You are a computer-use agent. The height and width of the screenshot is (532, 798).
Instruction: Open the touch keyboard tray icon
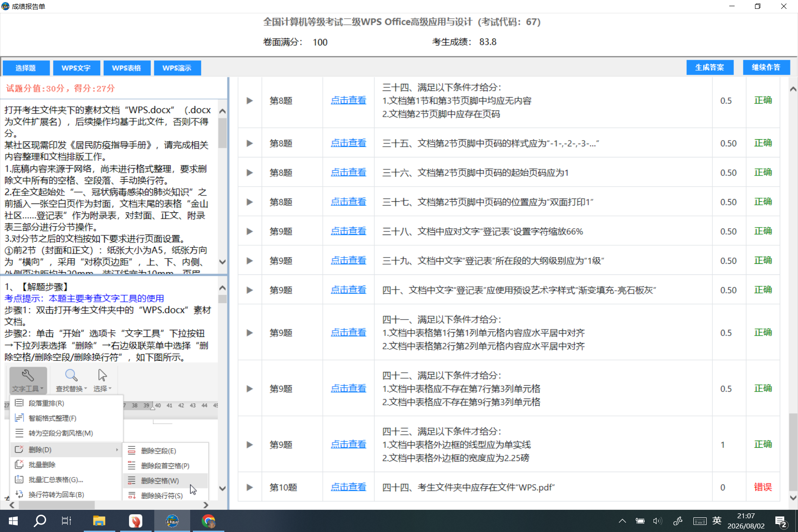(x=700, y=521)
